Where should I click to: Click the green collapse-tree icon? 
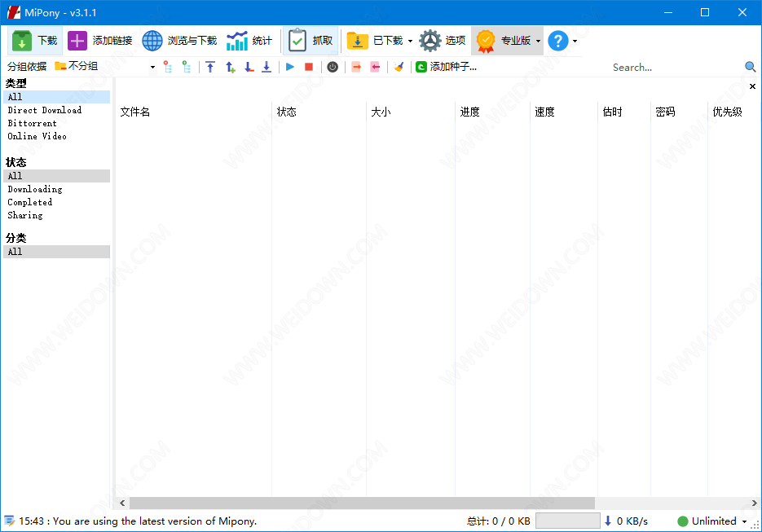point(186,67)
